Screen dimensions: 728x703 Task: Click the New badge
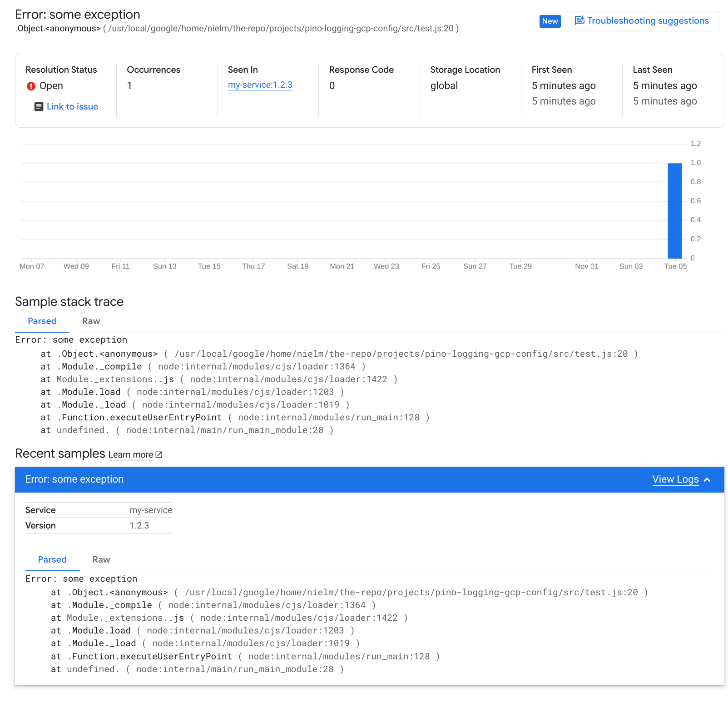pos(550,21)
